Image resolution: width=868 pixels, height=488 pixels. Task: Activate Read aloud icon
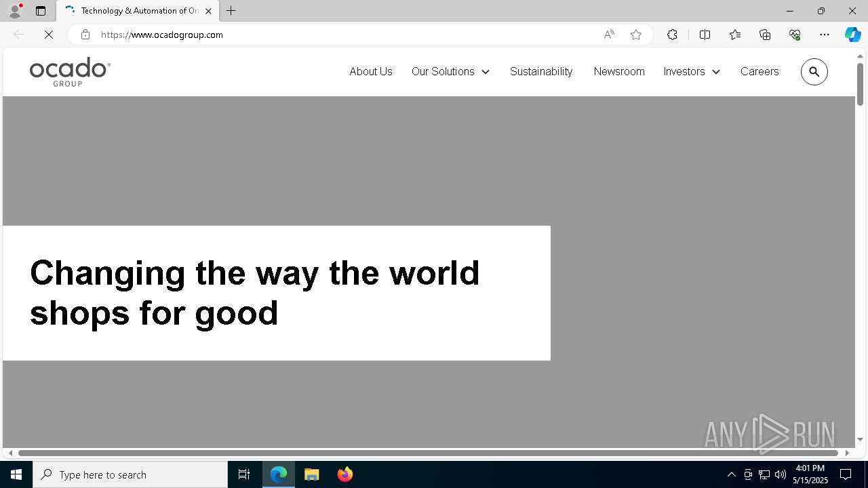click(x=609, y=35)
